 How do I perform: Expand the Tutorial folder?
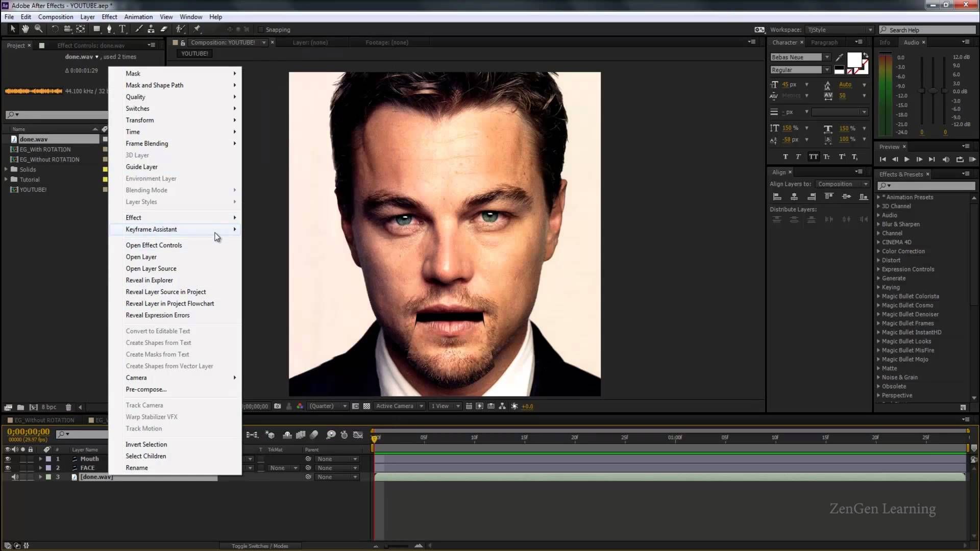(6, 180)
